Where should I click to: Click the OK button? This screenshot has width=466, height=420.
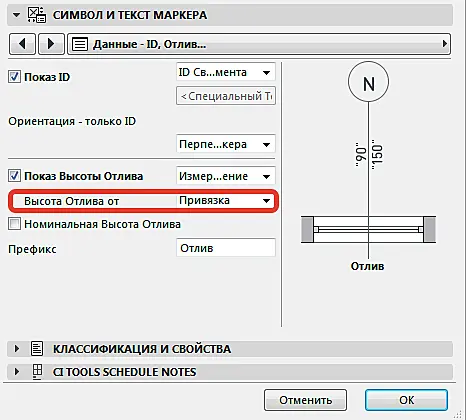click(x=406, y=400)
